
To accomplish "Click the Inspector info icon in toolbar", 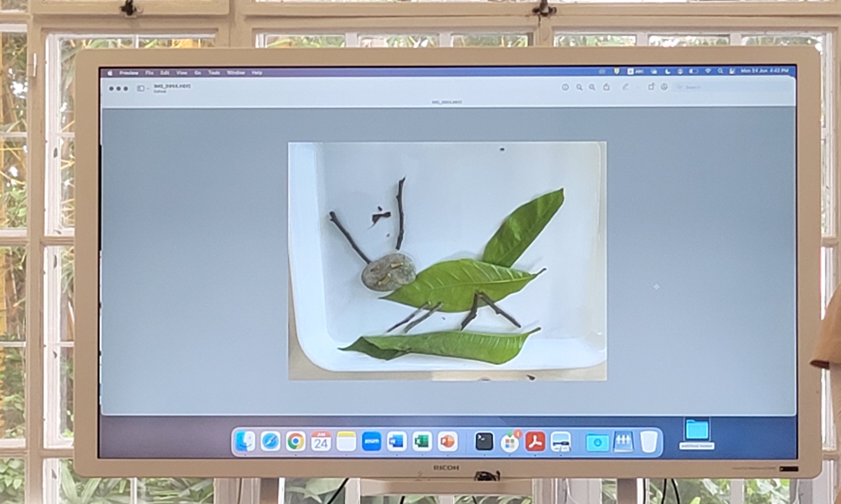I will (565, 88).
